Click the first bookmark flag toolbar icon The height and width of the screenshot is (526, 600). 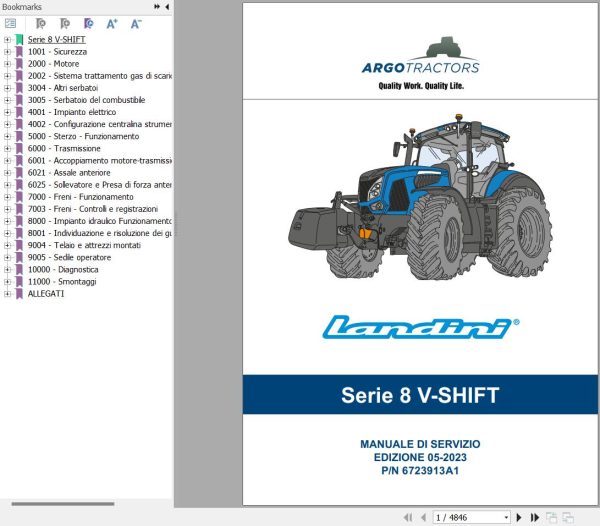point(40,24)
